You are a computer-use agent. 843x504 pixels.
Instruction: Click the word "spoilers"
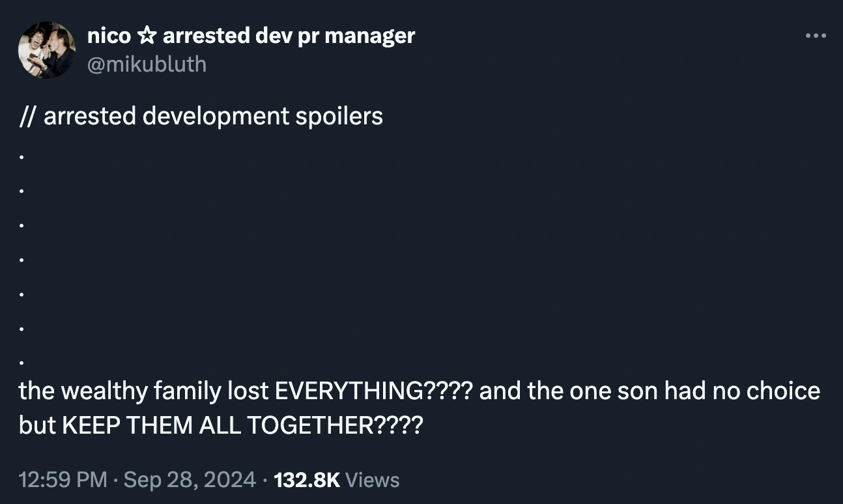click(x=337, y=116)
